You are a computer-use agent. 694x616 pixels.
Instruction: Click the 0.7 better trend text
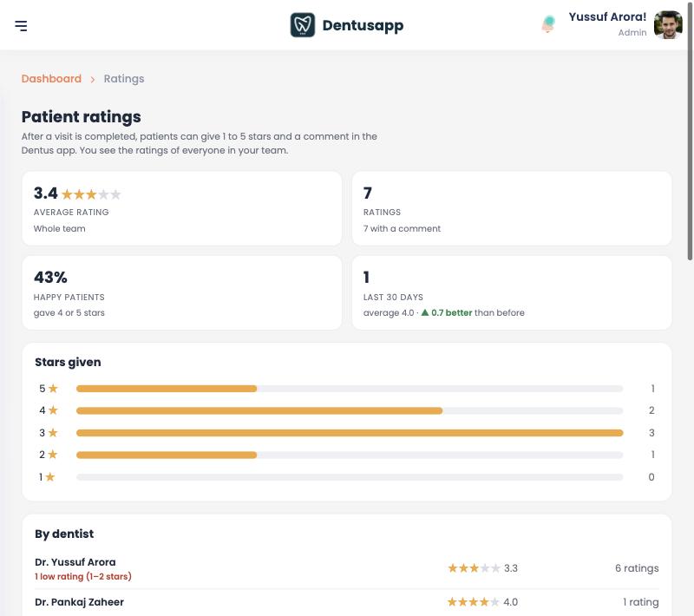451,312
